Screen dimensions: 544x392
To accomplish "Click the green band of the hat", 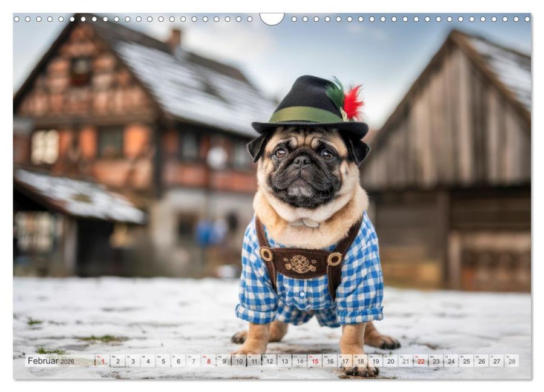I will point(306,115).
